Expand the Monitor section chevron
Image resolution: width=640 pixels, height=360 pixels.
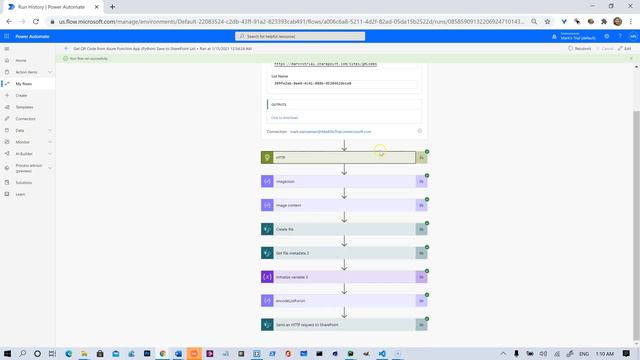50,142
